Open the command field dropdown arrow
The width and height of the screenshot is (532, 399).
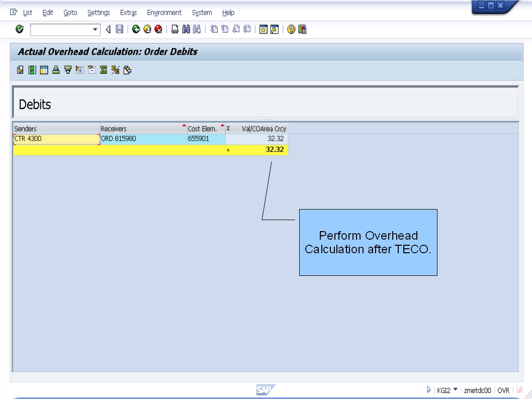click(x=96, y=30)
